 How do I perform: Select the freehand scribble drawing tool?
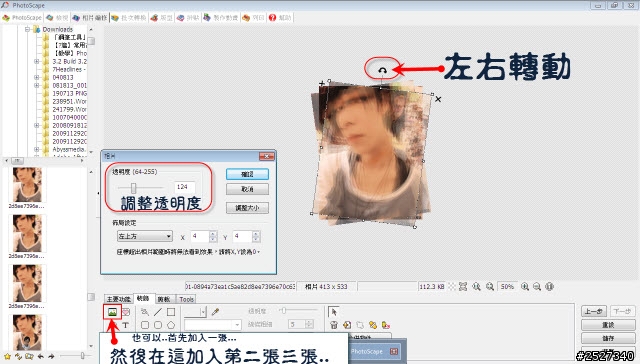click(x=145, y=312)
